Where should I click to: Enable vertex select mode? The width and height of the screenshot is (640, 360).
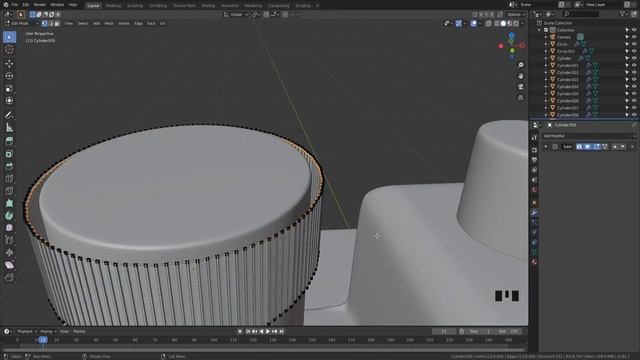tap(44, 23)
